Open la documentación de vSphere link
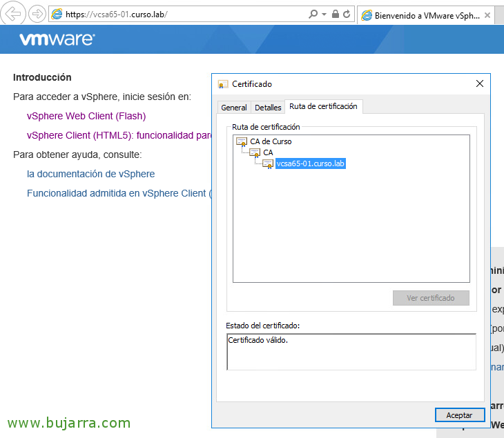The width and height of the screenshot is (504, 438). pyautogui.click(x=90, y=174)
